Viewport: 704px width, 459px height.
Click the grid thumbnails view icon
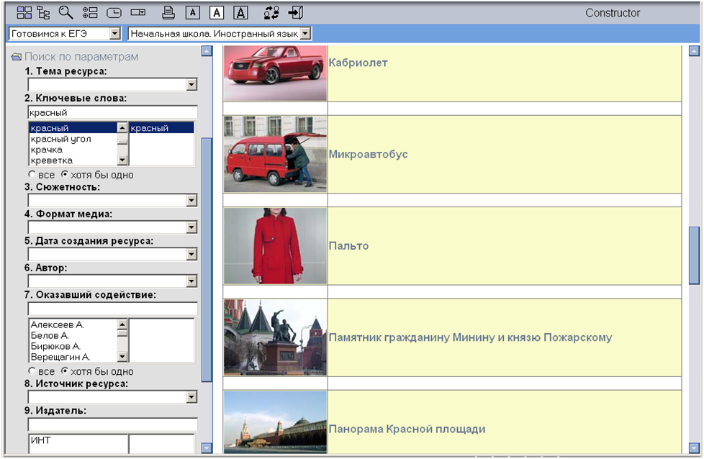[20, 13]
